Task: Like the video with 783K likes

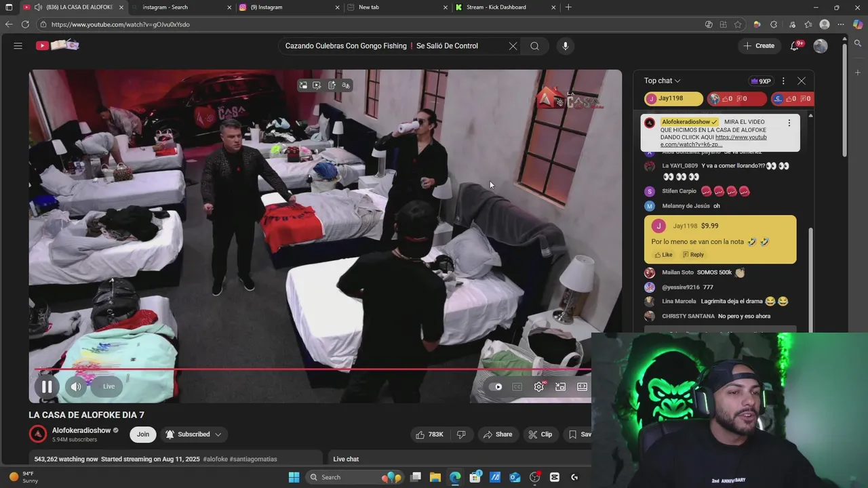Action: click(x=429, y=434)
